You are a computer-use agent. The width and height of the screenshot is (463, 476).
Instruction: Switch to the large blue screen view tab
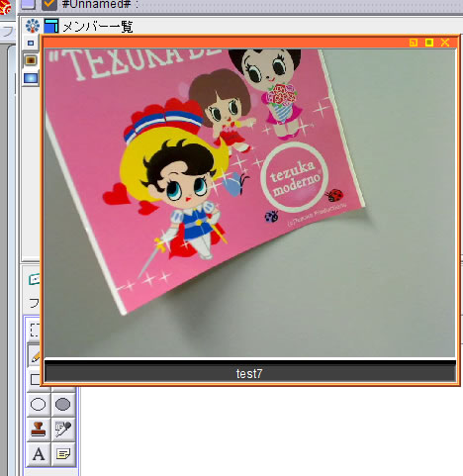click(31, 78)
